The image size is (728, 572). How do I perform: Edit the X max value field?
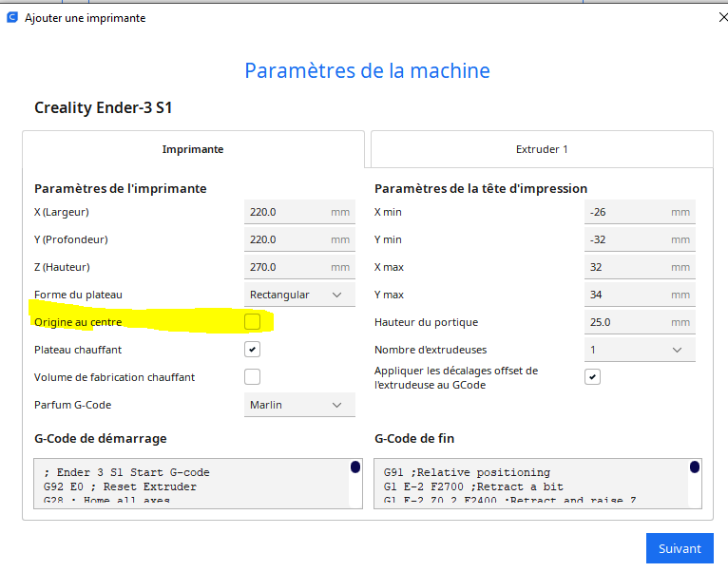point(640,267)
